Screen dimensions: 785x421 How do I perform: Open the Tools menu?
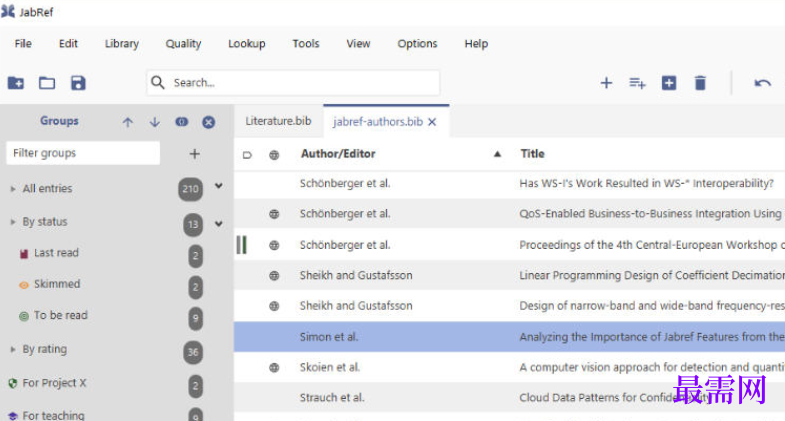click(x=306, y=44)
